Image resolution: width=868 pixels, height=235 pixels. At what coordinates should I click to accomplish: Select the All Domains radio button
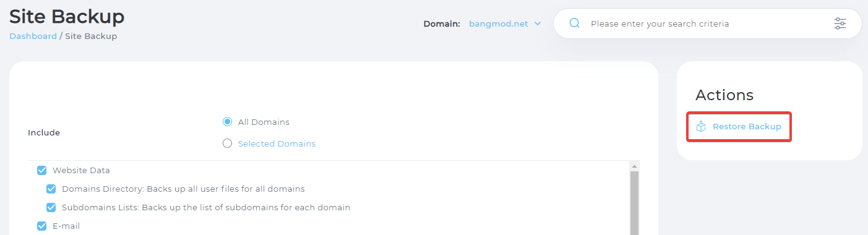(x=227, y=122)
